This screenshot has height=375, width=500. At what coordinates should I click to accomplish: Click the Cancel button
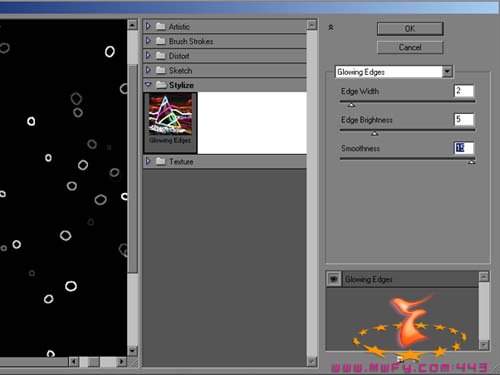coord(410,47)
